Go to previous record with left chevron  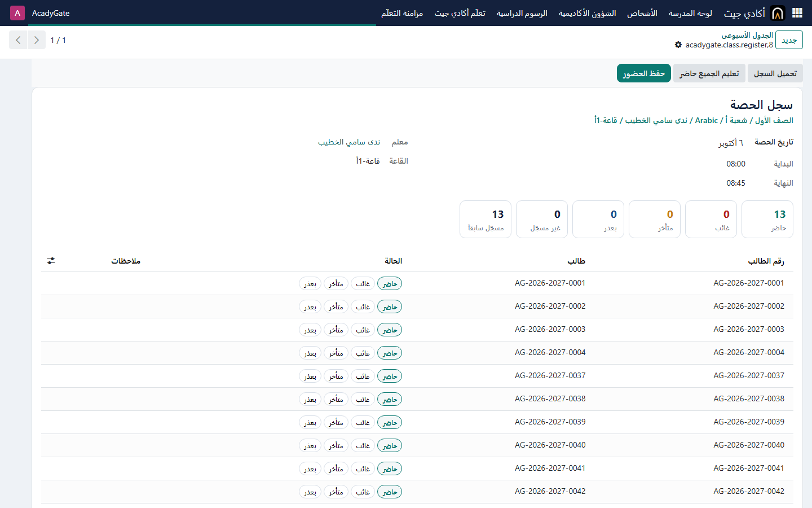click(x=18, y=40)
